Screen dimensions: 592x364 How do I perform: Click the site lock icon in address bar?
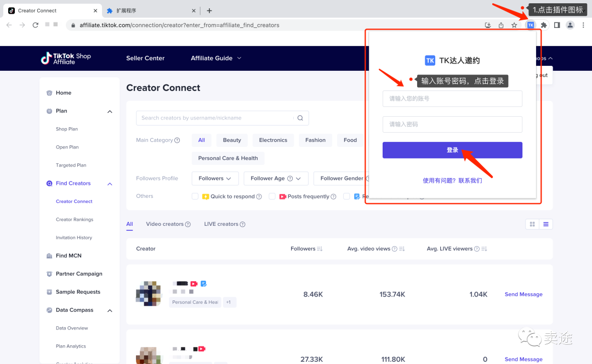point(73,25)
